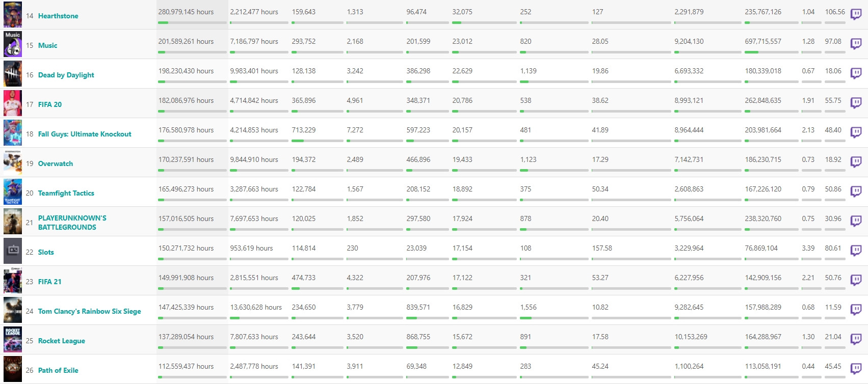Viewport: 868px width, 384px height.
Task: Open the FIFA 21 game link
Action: 49,282
